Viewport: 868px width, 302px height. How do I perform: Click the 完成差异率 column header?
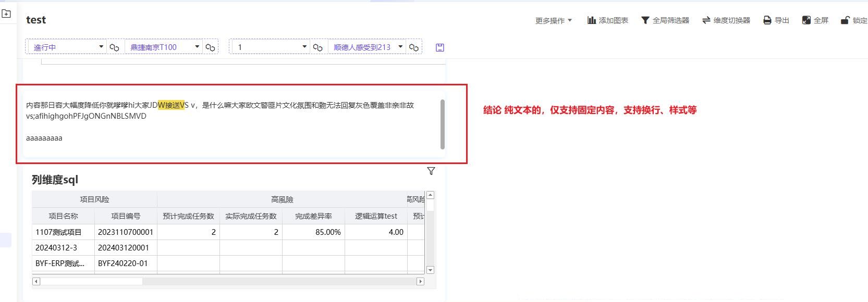point(313,216)
